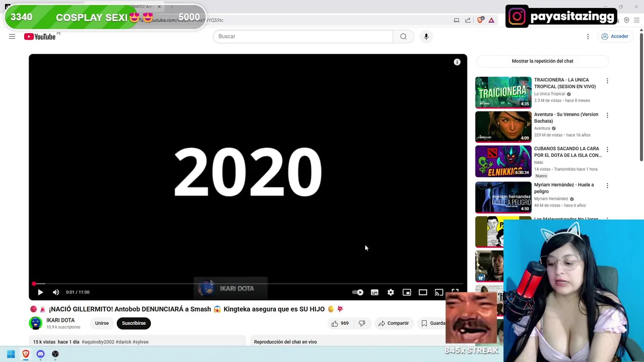
Task: Go to the YouTube home logo
Action: point(40,36)
